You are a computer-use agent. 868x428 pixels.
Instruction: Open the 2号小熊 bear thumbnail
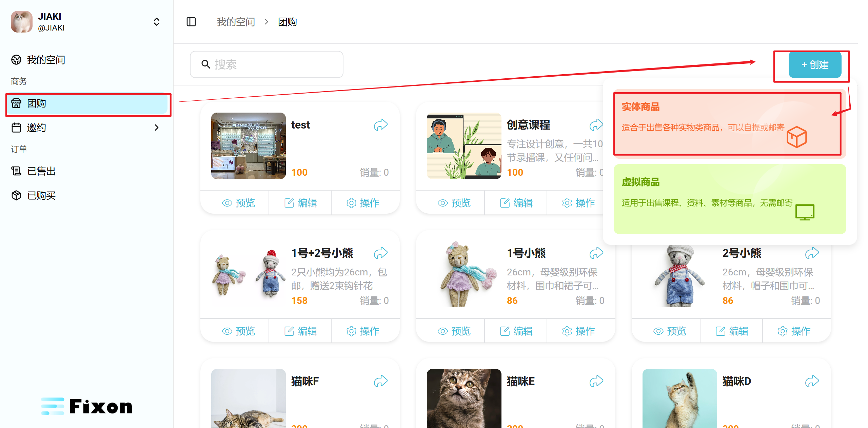pos(679,276)
